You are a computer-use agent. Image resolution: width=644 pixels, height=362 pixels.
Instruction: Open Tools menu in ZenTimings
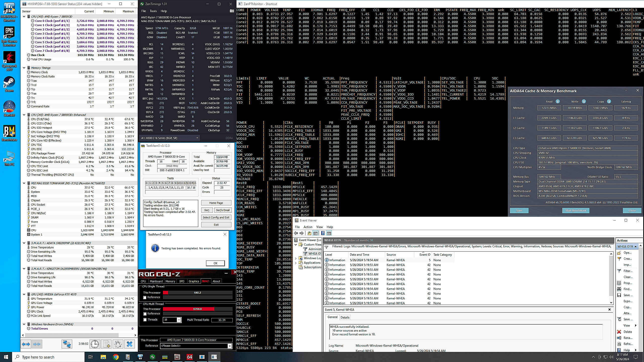click(153, 11)
